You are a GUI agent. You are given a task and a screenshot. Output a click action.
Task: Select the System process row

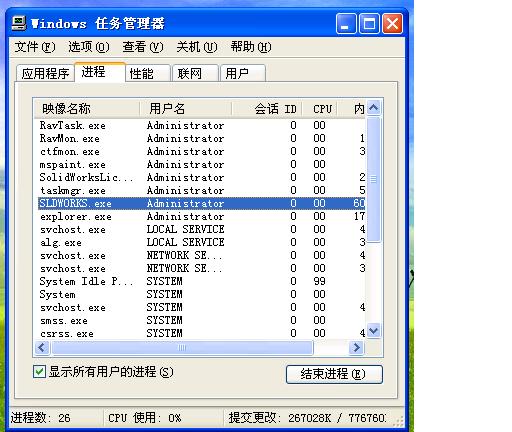point(202,294)
